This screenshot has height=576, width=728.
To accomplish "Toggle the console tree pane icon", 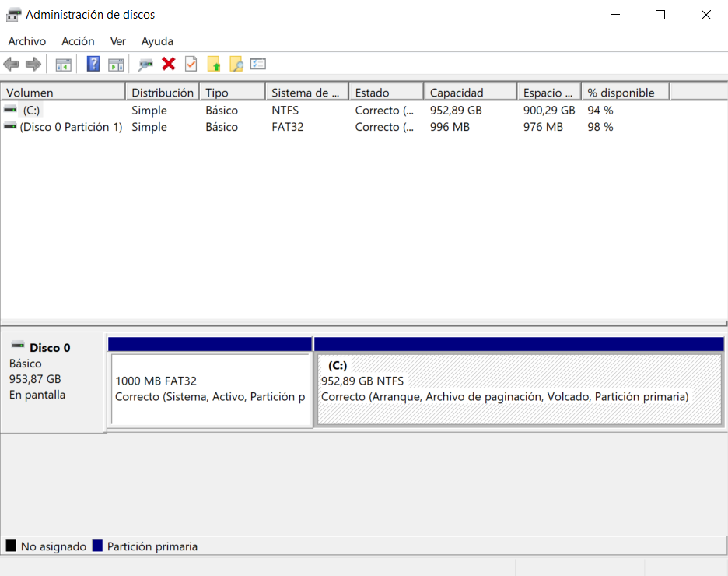I will (64, 65).
